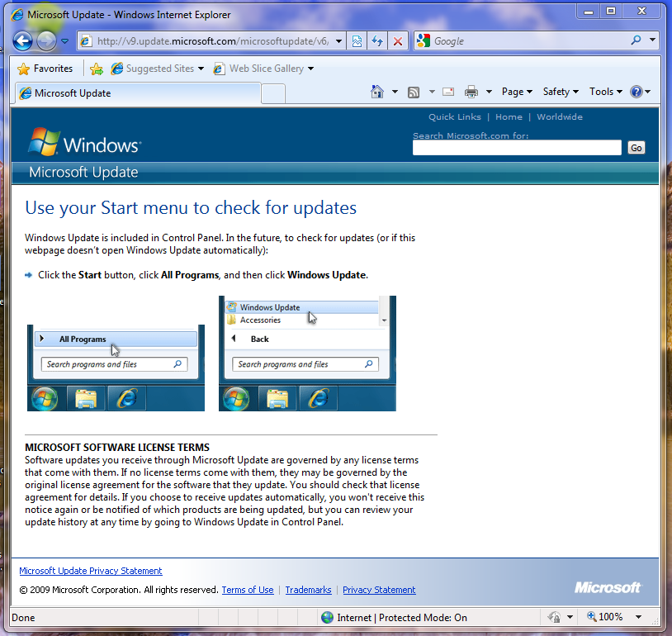Open a blank new tab

pyautogui.click(x=273, y=94)
